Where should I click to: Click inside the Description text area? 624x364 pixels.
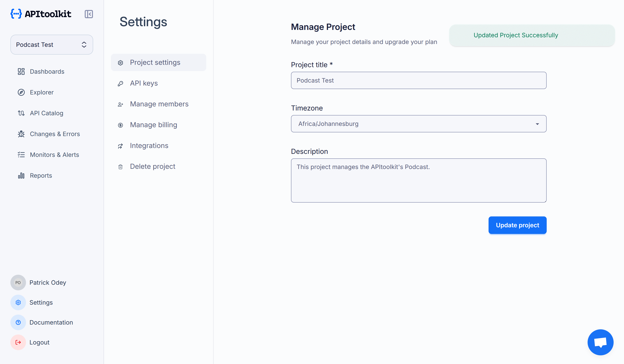pos(418,180)
